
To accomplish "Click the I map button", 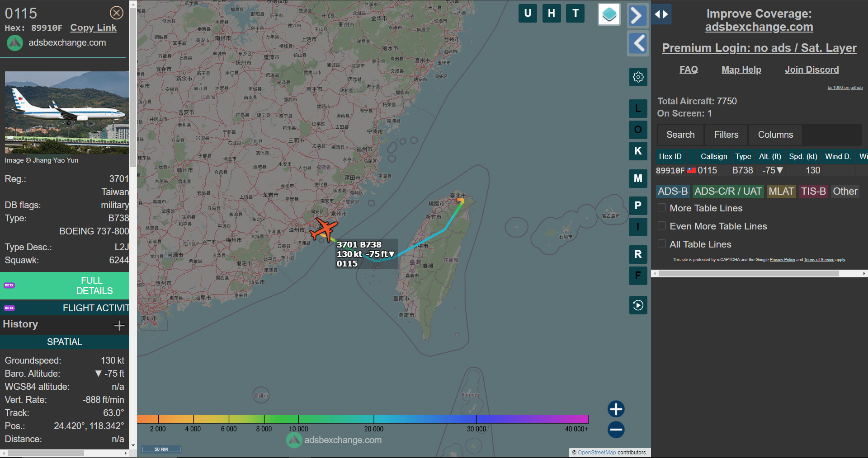I will pos(638,227).
